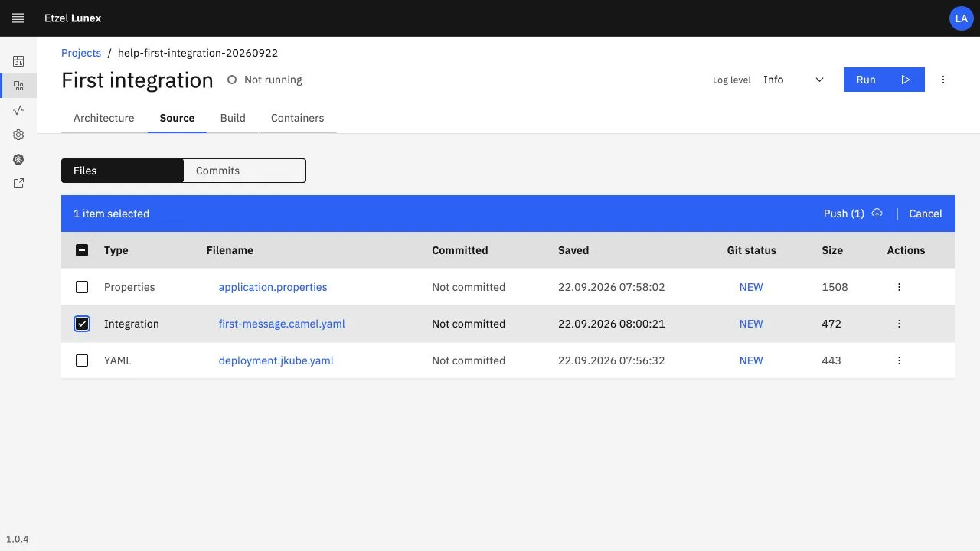Tick the application.properties row checkbox
This screenshot has width=980, height=551.
pos(82,287)
